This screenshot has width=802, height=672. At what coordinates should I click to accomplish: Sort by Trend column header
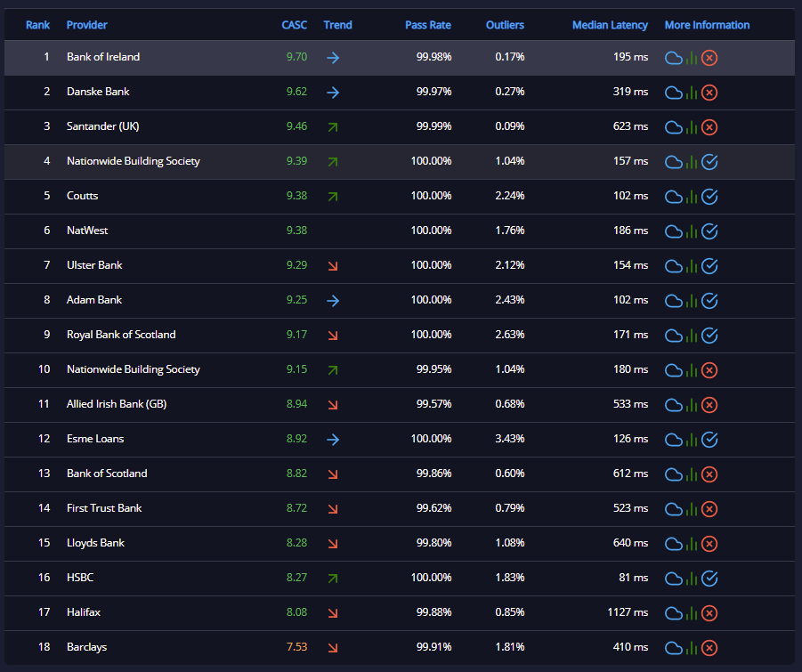(337, 25)
